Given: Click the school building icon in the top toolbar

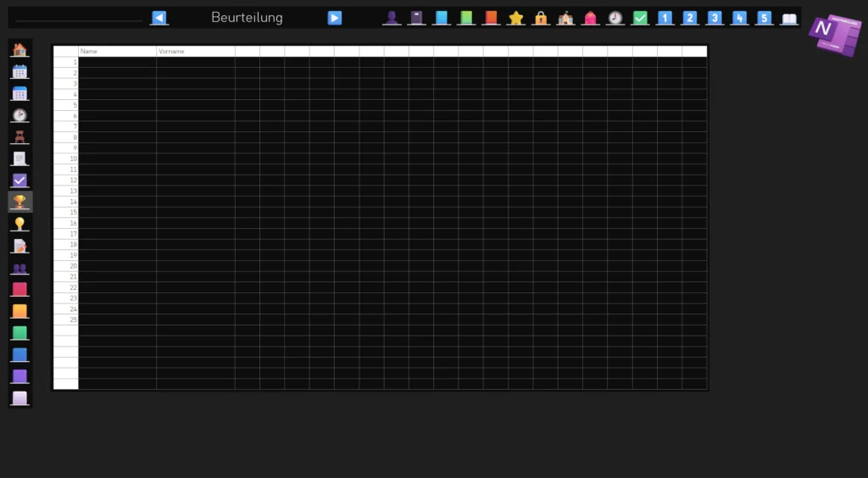Looking at the screenshot, I should (565, 18).
